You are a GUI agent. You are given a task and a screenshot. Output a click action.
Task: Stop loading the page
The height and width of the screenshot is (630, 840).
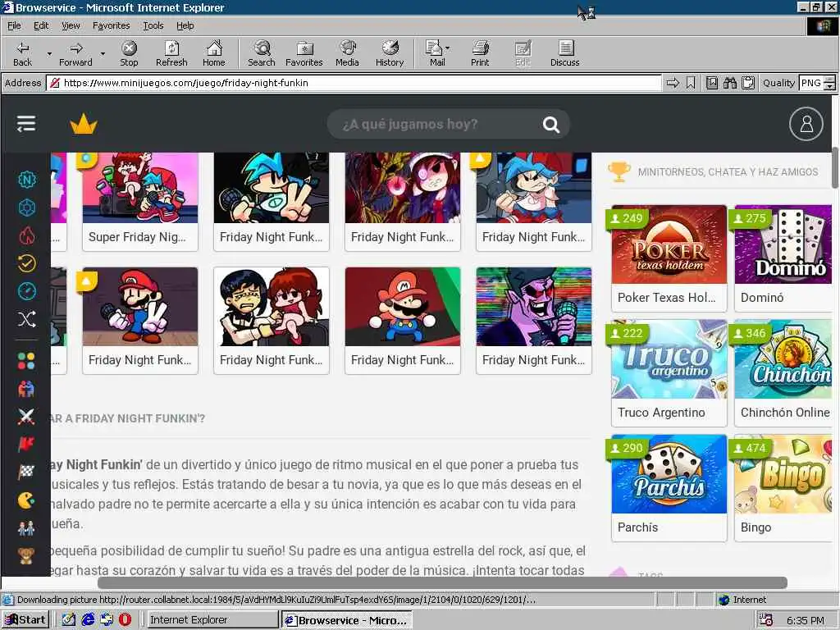pos(129,53)
